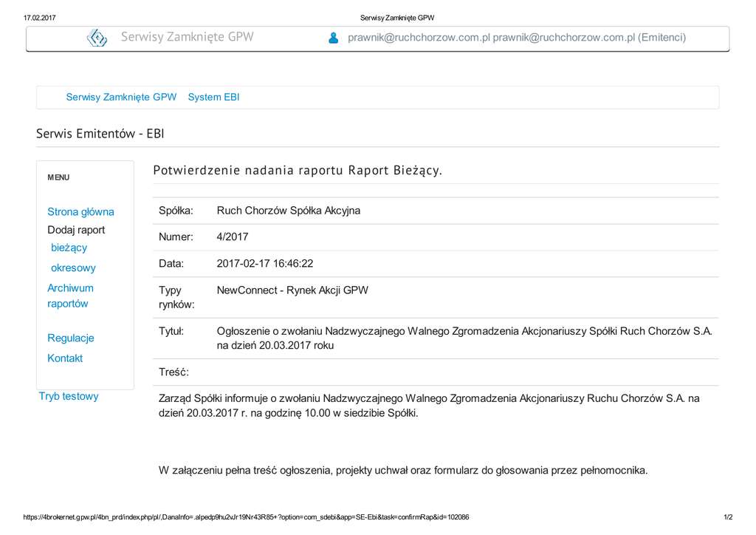Image resolution: width=756 pixels, height=535 pixels.
Task: Click the report title text Ogłoszenie o zwołaniu
Action: (x=464, y=338)
